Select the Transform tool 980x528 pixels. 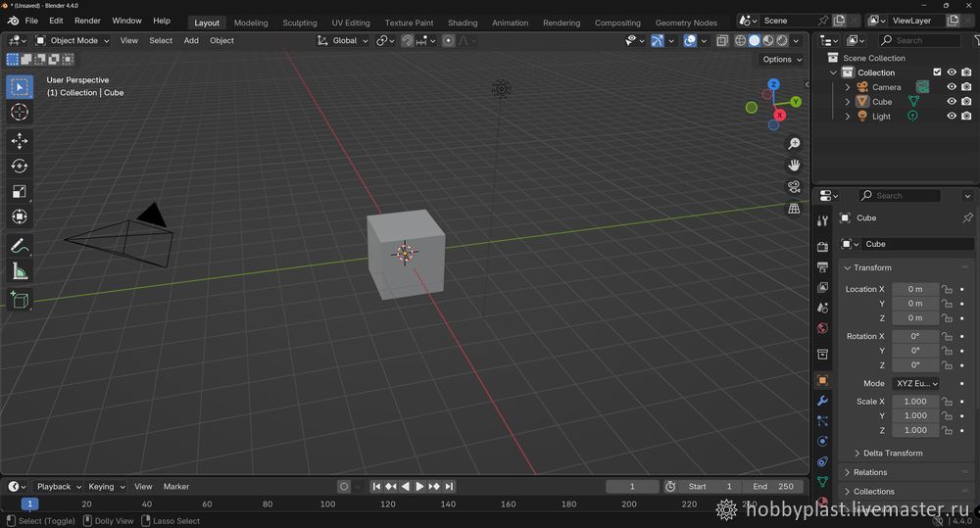(20, 216)
